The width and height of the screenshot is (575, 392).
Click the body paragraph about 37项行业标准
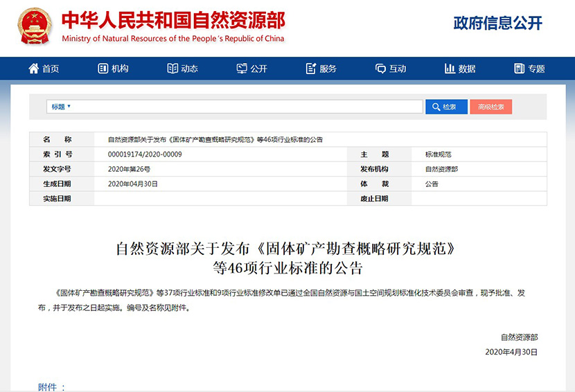(x=281, y=301)
